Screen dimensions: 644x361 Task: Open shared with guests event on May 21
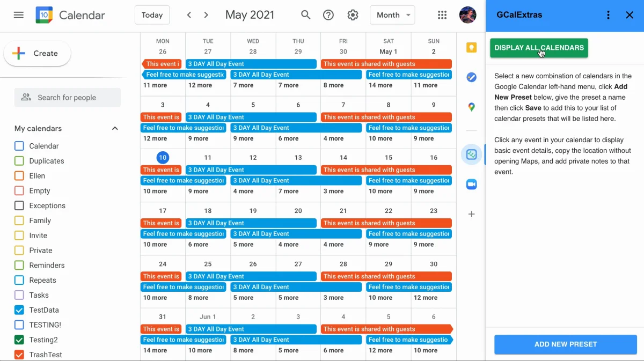[386, 223]
